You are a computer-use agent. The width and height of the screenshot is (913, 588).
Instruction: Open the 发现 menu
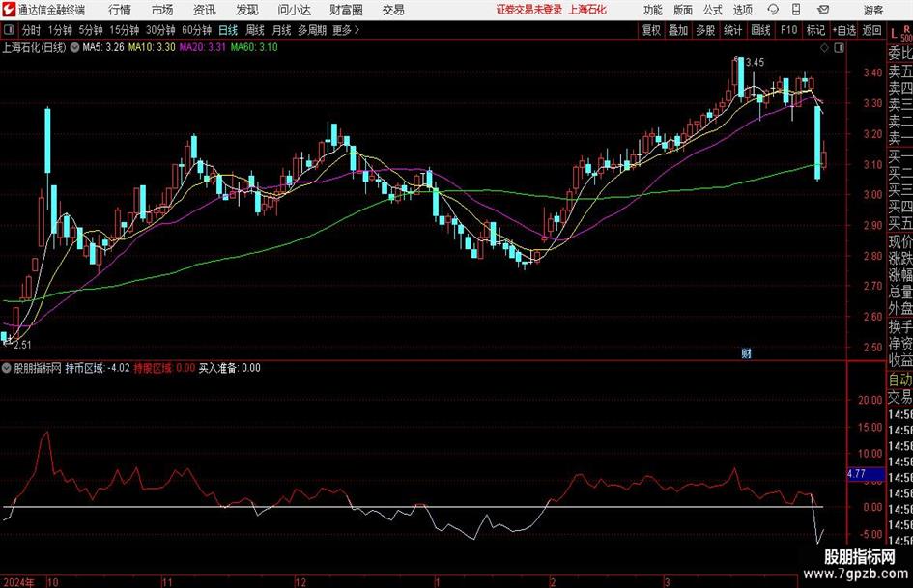pos(247,10)
